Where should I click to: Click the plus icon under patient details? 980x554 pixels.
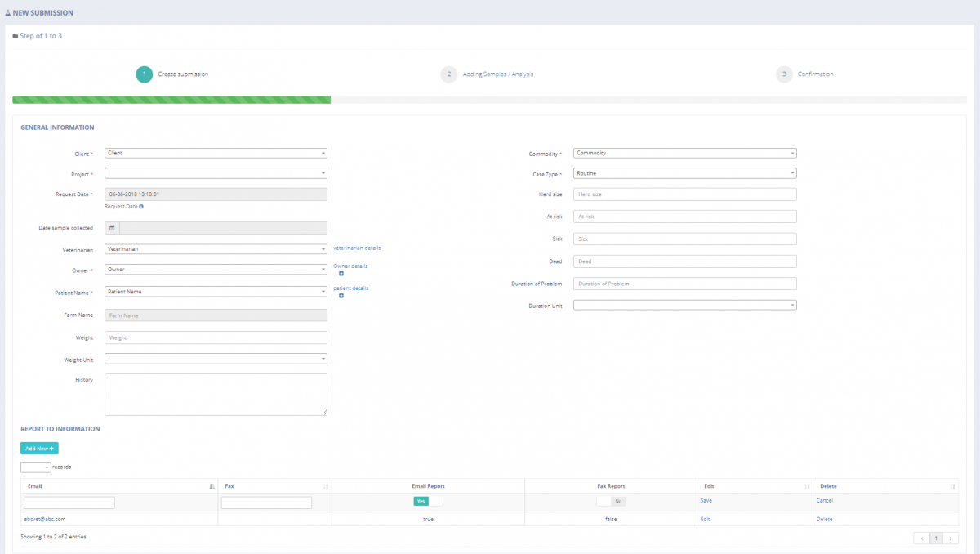[x=341, y=296]
